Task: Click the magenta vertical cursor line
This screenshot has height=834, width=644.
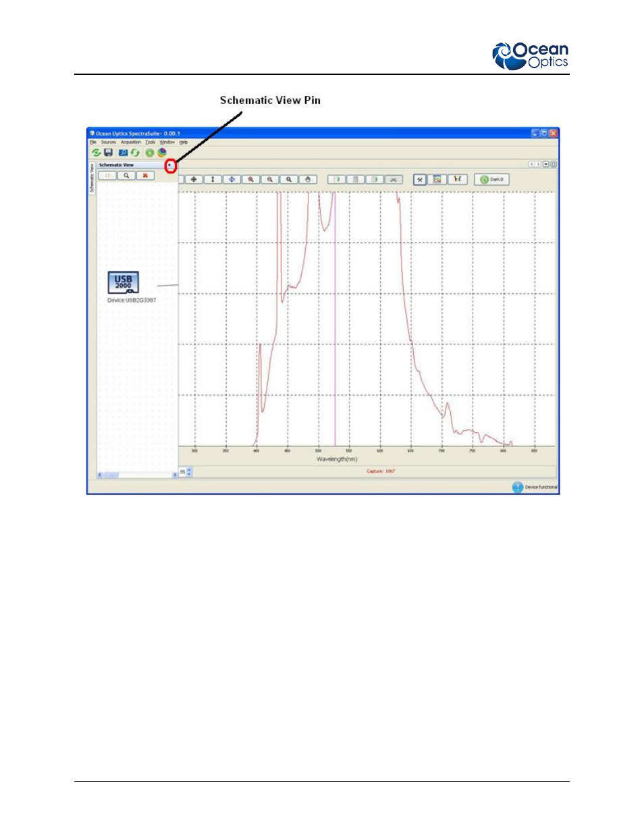Action: (x=336, y=319)
